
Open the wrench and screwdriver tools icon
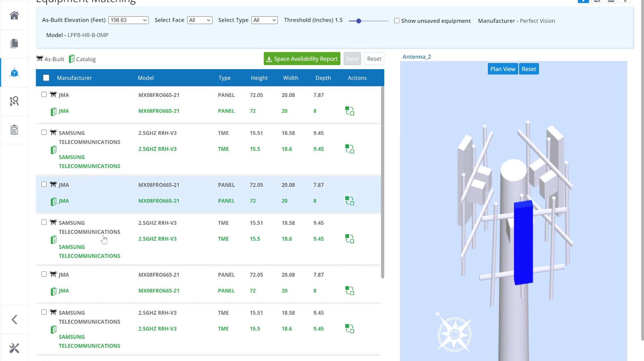(x=14, y=348)
